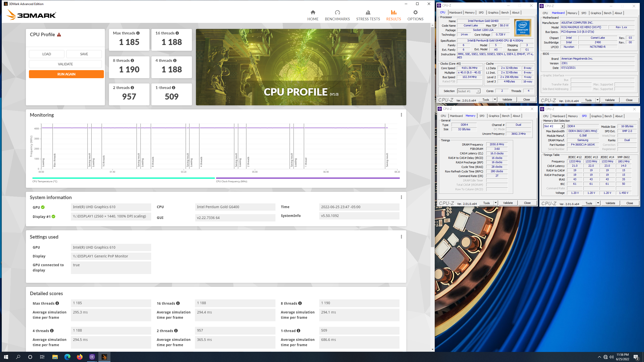Open Tools dropdown arrow in CPU-Z Mainboard window

click(597, 100)
